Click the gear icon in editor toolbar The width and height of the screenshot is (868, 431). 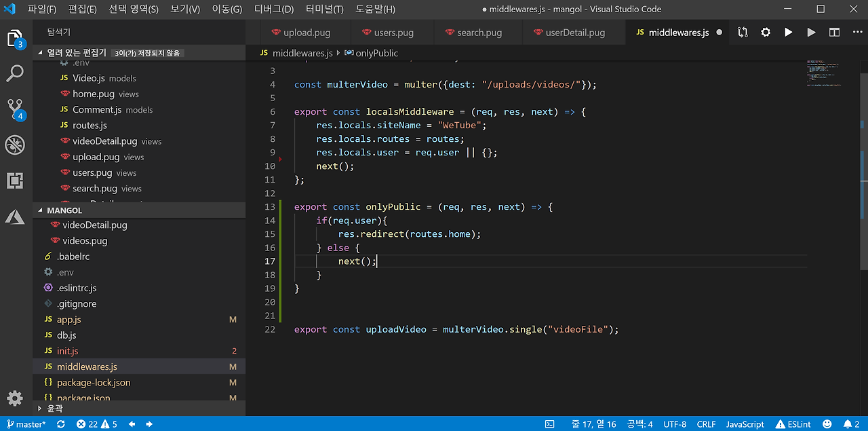coord(766,32)
